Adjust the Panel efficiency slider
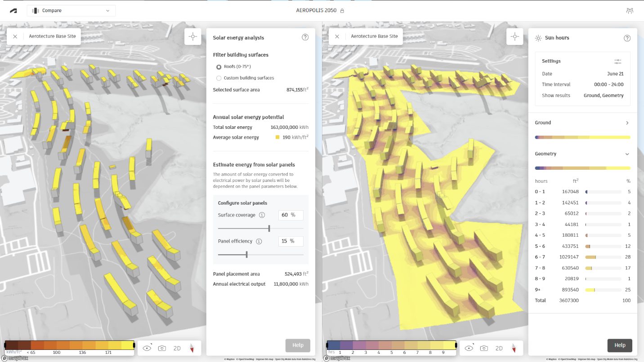The image size is (644, 362). (x=246, y=254)
